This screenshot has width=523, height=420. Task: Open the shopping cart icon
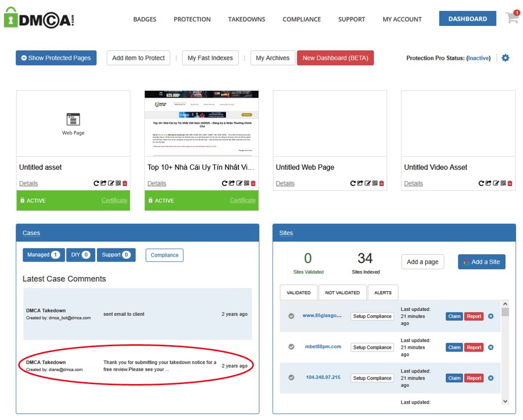[x=512, y=17]
